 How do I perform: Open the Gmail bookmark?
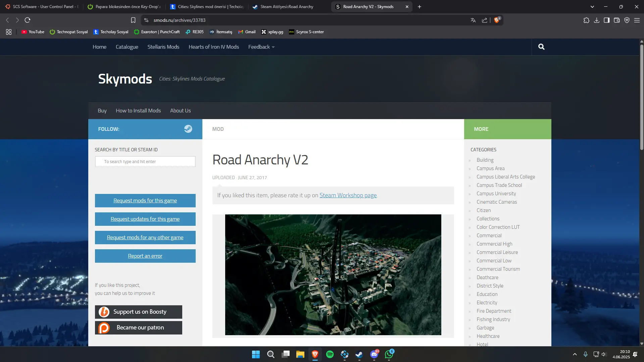[247, 32]
